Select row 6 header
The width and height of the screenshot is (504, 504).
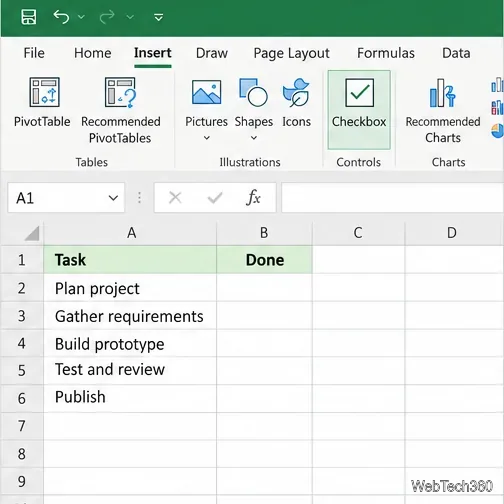coord(22,398)
